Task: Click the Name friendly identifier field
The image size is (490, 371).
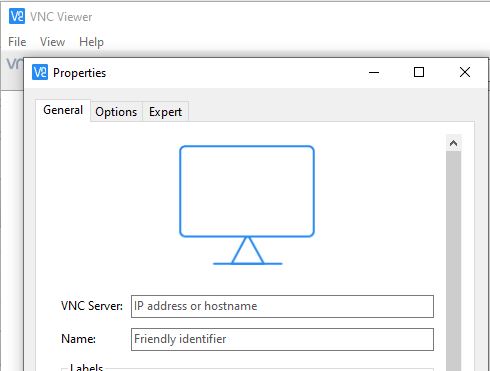Action: (282, 339)
